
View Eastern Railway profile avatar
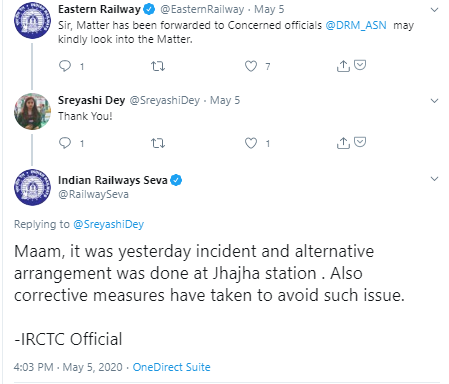tap(32, 20)
